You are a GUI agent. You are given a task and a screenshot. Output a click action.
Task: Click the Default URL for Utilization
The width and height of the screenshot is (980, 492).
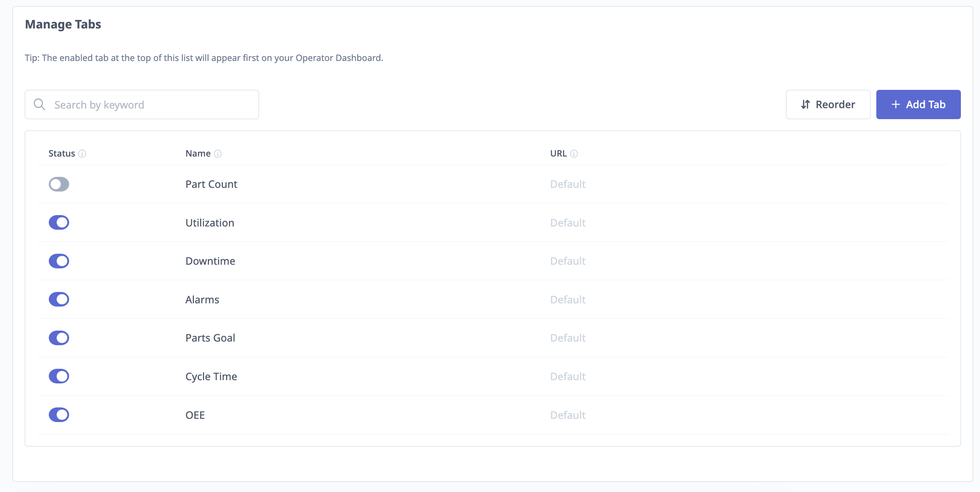tap(568, 223)
